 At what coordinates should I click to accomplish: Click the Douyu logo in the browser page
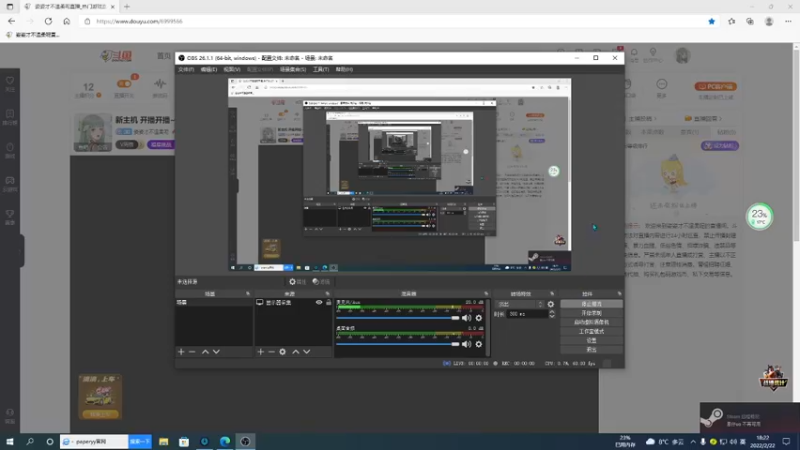(116, 56)
